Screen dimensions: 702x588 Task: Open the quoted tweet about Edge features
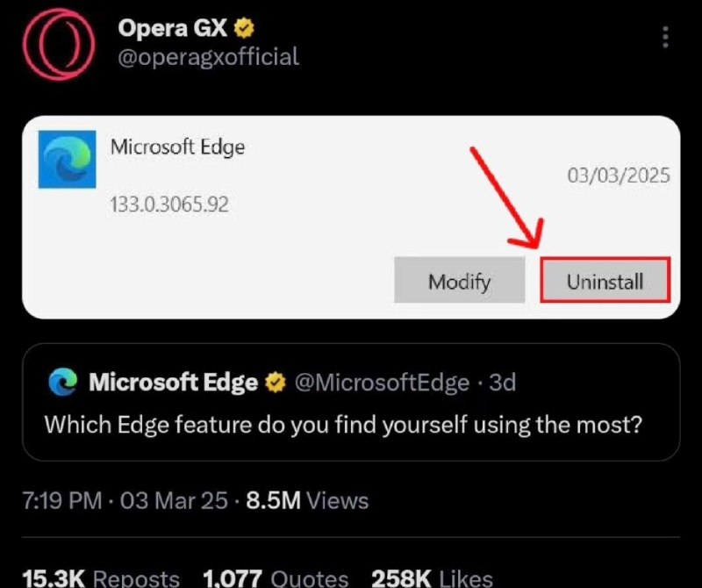pyautogui.click(x=351, y=402)
